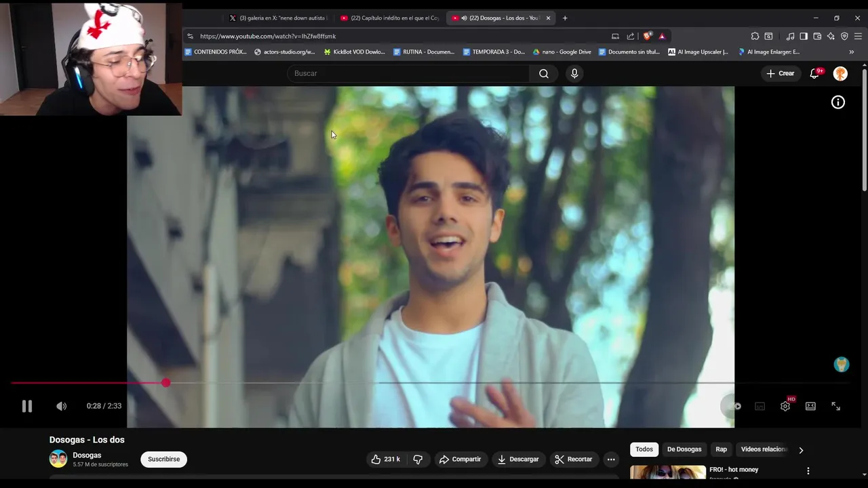Screen dimensions: 868x488
Task: Open the RUTINA - Documento bookmark
Action: [x=424, y=52]
